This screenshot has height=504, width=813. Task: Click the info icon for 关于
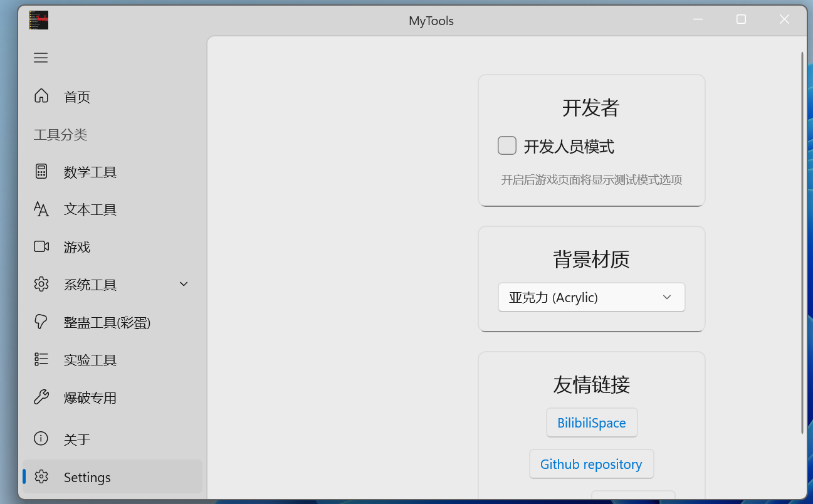pyautogui.click(x=41, y=439)
